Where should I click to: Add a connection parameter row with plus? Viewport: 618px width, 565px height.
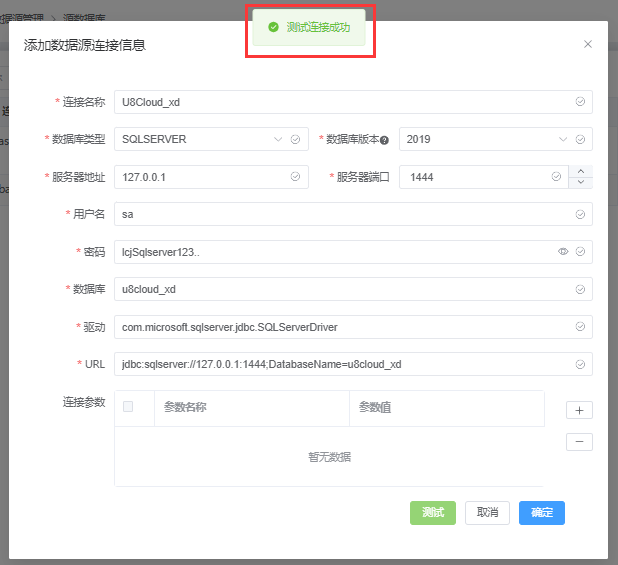point(579,410)
